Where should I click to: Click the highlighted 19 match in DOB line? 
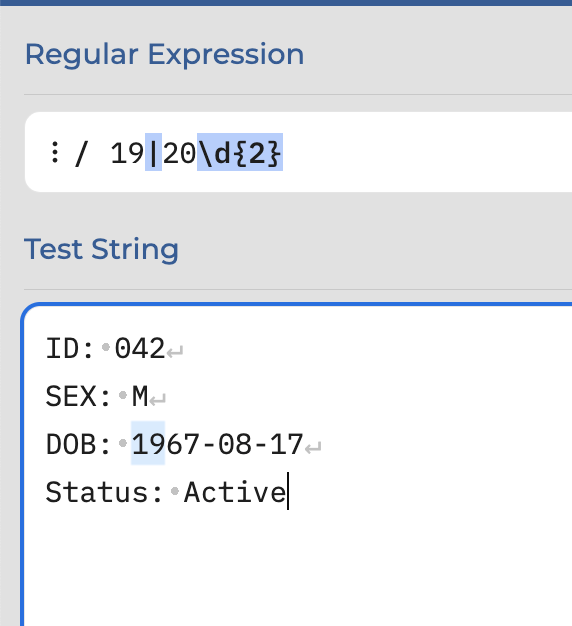(x=148, y=443)
